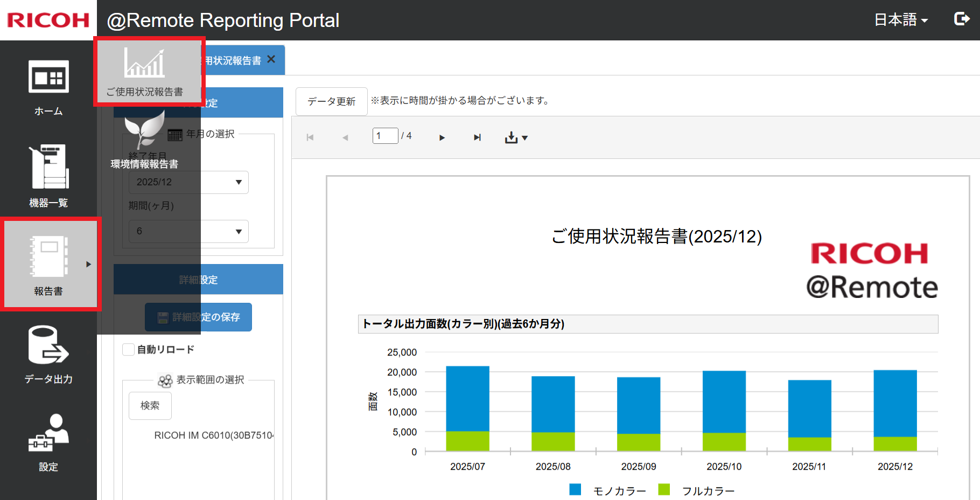Screen dimensions: 980x500
Task: Jump to last report page
Action: (x=477, y=137)
